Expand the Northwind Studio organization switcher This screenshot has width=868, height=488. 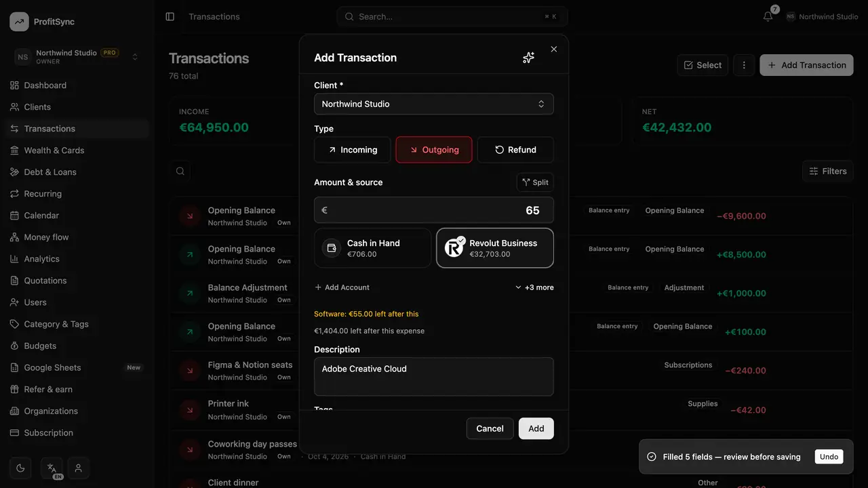76,57
